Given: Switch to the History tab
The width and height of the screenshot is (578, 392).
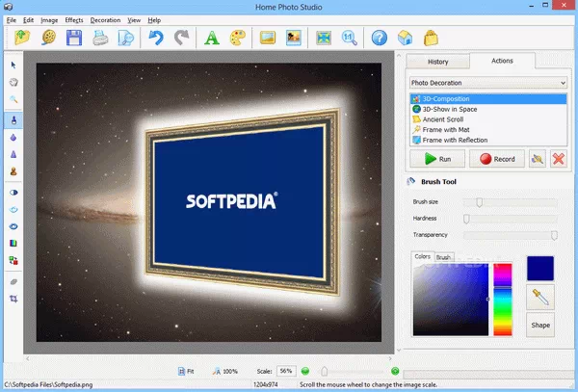Looking at the screenshot, I should (x=437, y=62).
